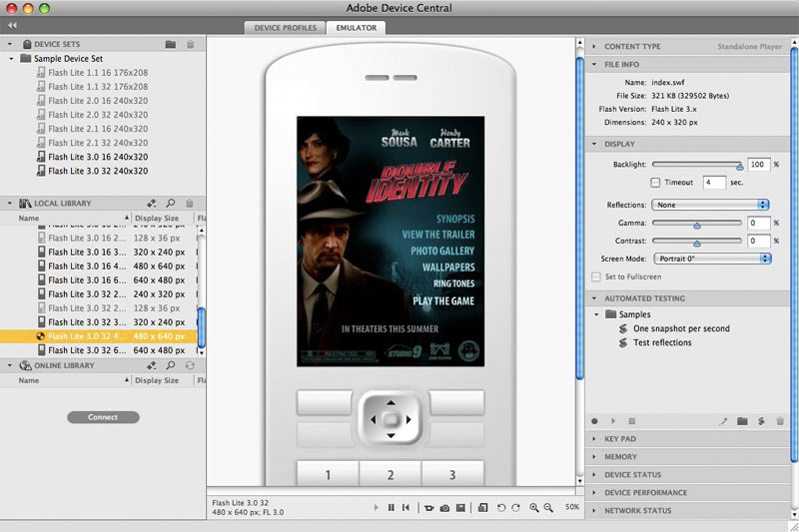Click the camera snapshot icon
Viewport: 799px width, 532px height.
(444, 508)
